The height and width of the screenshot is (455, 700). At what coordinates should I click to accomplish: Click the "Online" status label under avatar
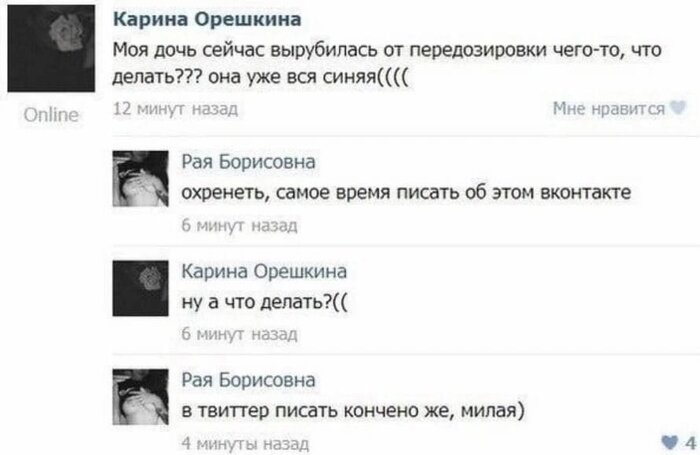click(x=50, y=116)
